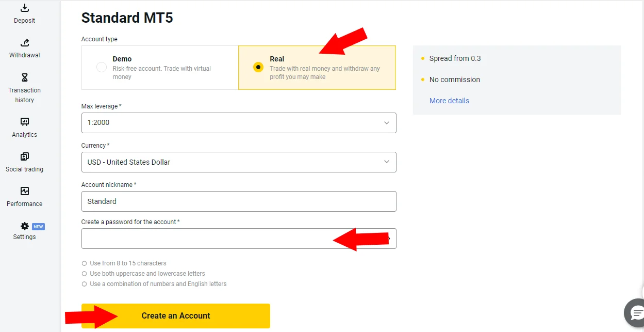
Task: View Transaction history
Action: (x=24, y=88)
